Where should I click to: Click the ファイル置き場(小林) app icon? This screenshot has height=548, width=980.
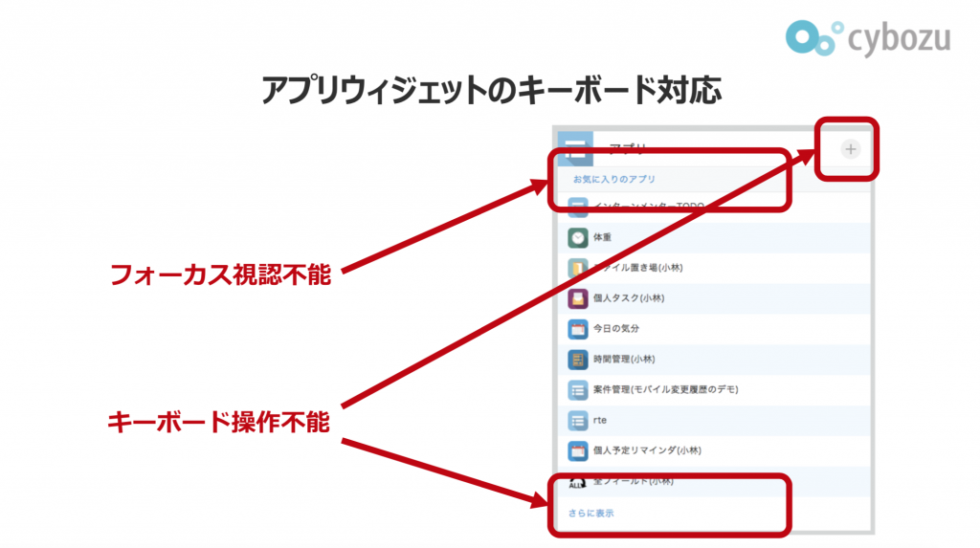click(x=577, y=268)
